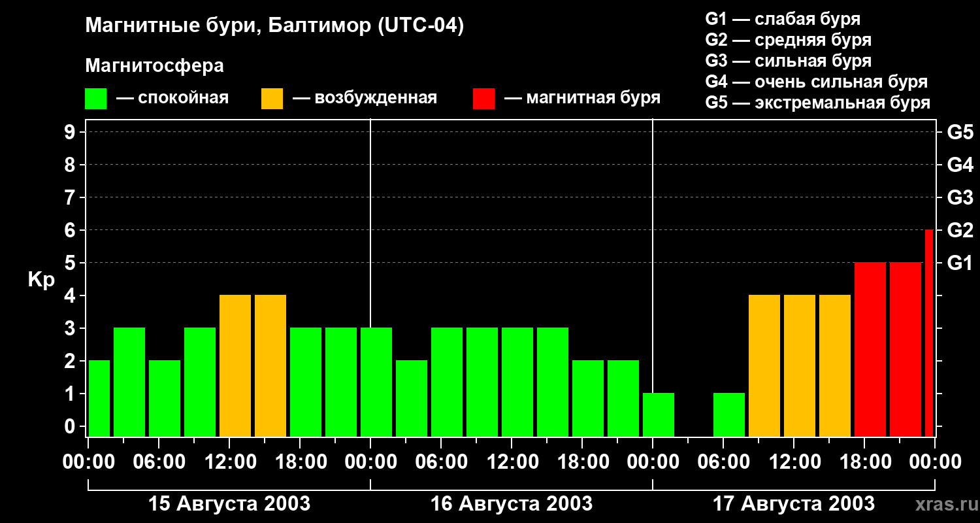This screenshot has height=523, width=980.
Task: Click the green Kp 1 bar starting 06:00 on 17 August
Action: pos(729,414)
